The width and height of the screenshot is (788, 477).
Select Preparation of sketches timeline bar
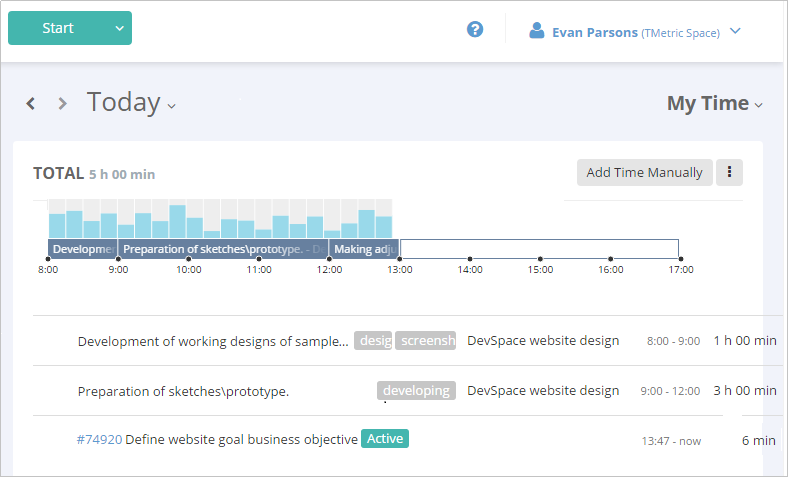(223, 249)
